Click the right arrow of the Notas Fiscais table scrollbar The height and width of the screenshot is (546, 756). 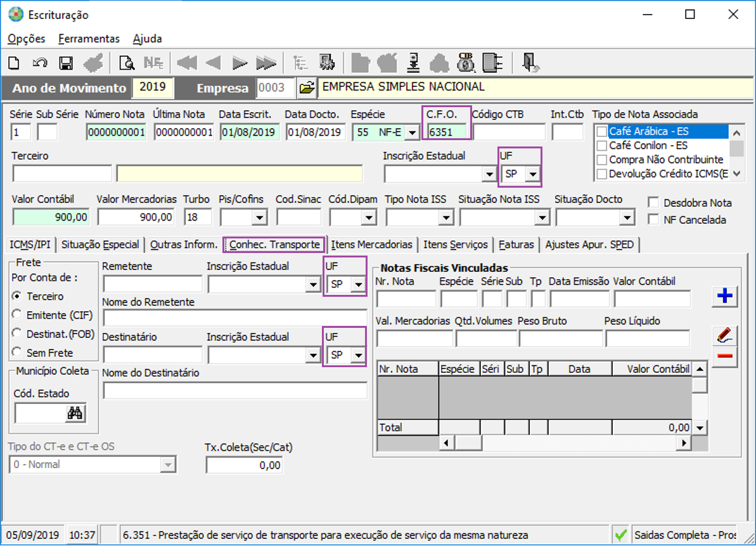(x=683, y=442)
